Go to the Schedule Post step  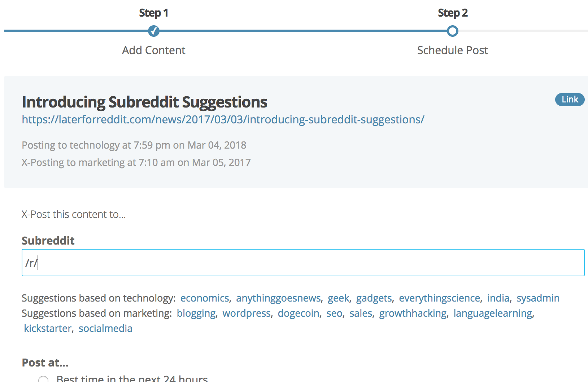(452, 50)
